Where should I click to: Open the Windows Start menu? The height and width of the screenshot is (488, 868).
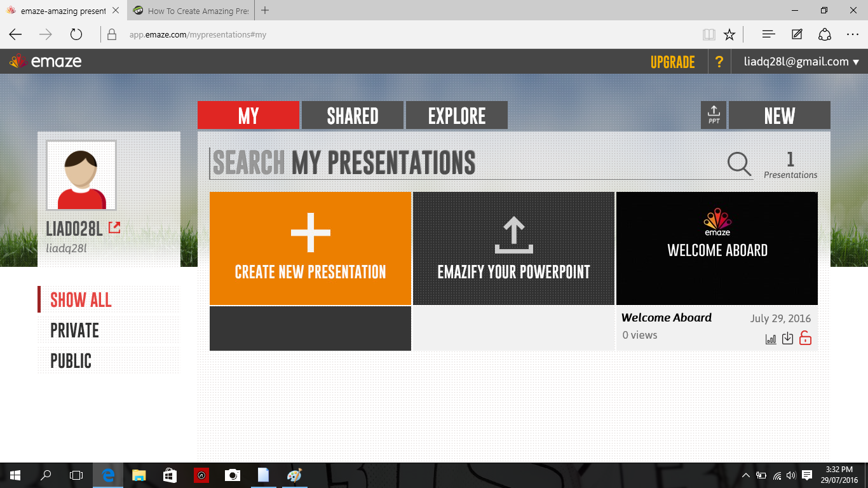pyautogui.click(x=15, y=475)
